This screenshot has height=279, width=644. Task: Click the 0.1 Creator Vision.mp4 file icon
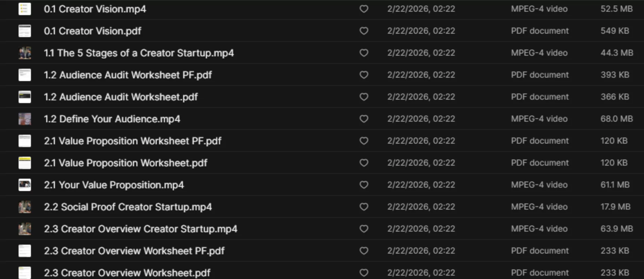click(x=24, y=9)
